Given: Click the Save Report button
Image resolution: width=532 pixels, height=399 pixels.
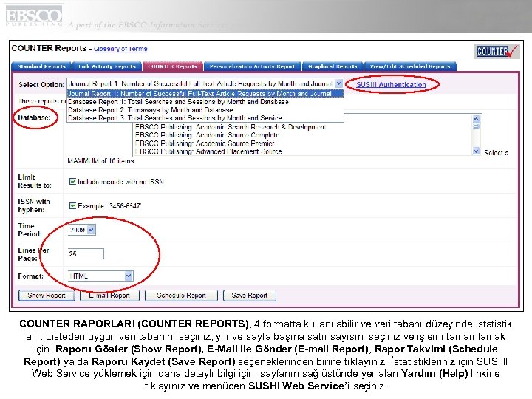Looking at the screenshot, I should point(250,296).
